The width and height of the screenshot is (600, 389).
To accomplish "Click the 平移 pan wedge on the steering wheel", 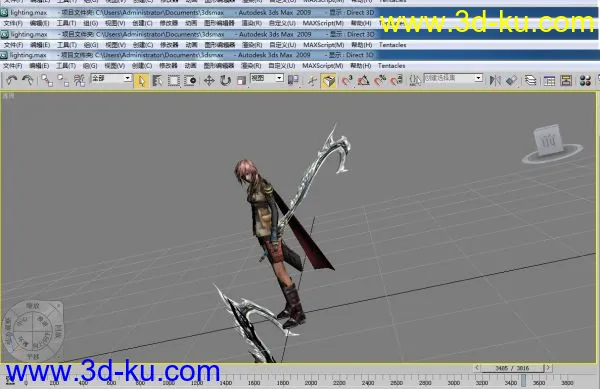I will coord(33,356).
